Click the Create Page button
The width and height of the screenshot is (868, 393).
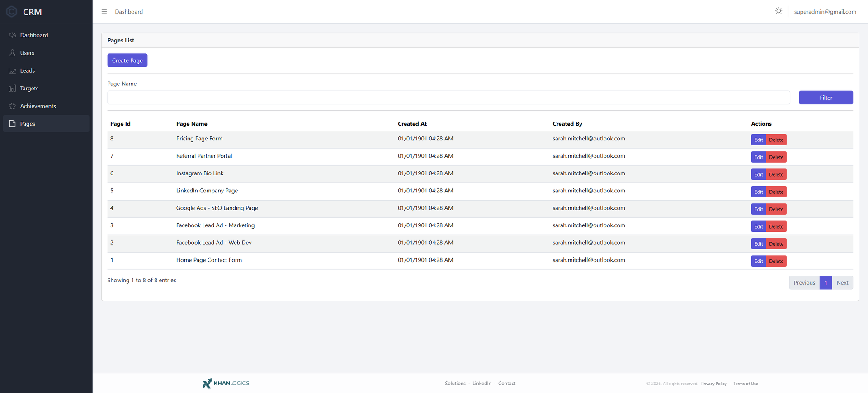coord(127,61)
